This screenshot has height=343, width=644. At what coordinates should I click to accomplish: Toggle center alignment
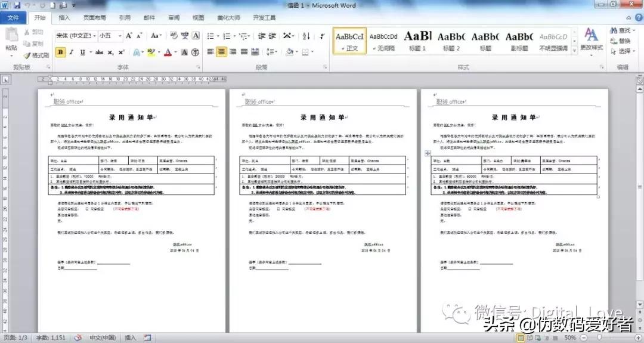(221, 52)
